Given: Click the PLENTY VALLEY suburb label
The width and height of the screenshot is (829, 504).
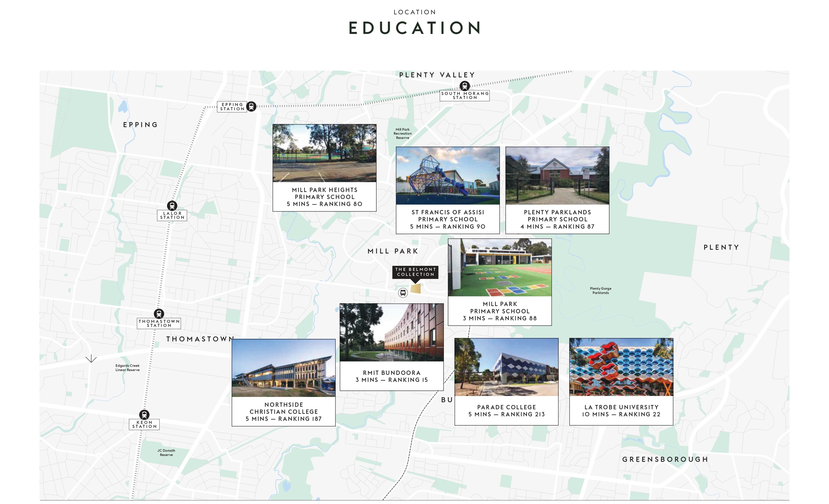Looking at the screenshot, I should click(x=437, y=75).
